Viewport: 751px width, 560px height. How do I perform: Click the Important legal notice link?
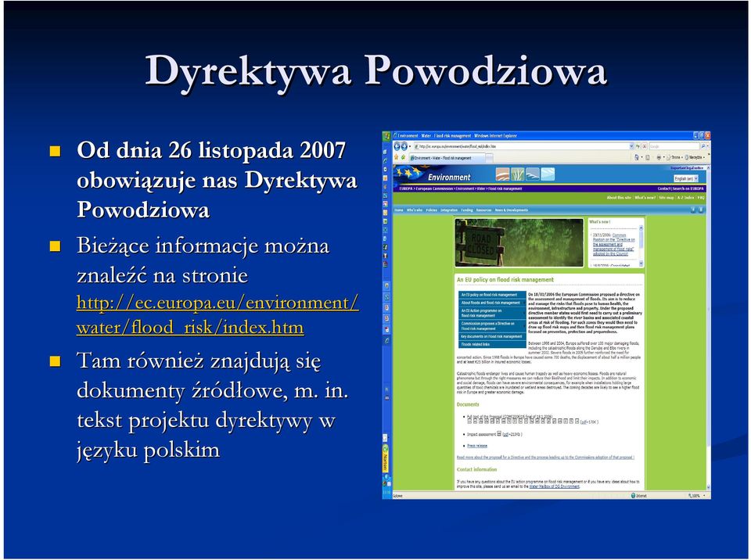click(x=688, y=167)
